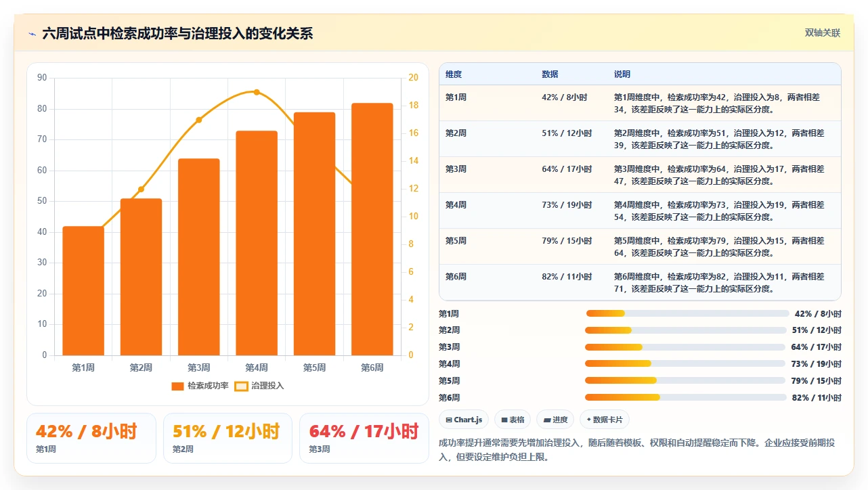Image resolution: width=868 pixels, height=490 pixels.
Task: Toggle the 检索成功率 legend item
Action: click(200, 386)
